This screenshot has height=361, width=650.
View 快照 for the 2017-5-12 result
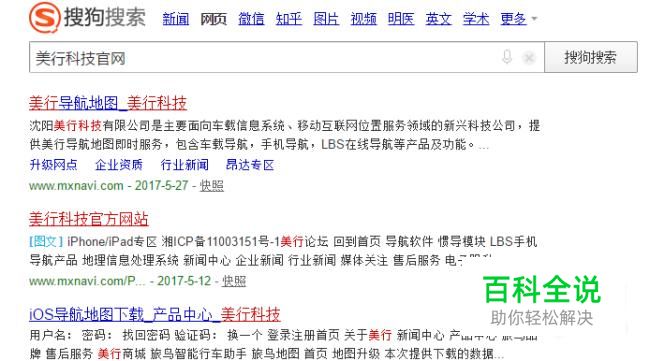click(234, 281)
